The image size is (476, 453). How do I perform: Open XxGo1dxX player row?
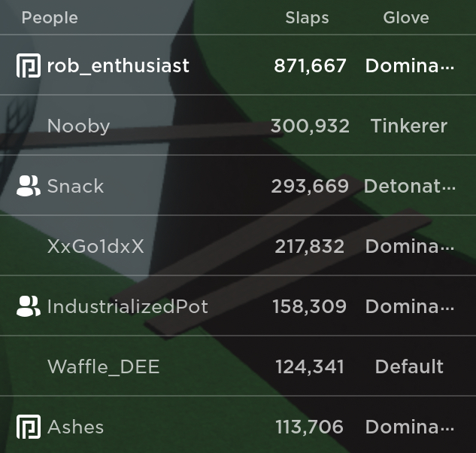(96, 246)
